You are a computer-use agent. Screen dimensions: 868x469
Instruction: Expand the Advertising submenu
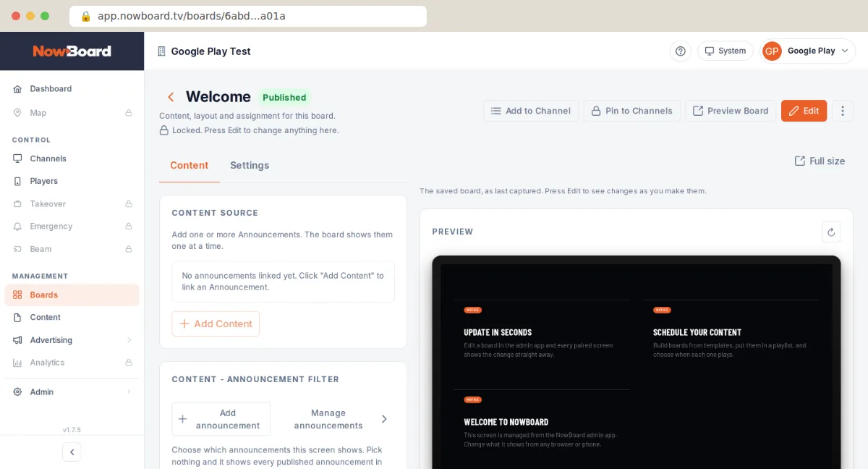click(x=72, y=340)
